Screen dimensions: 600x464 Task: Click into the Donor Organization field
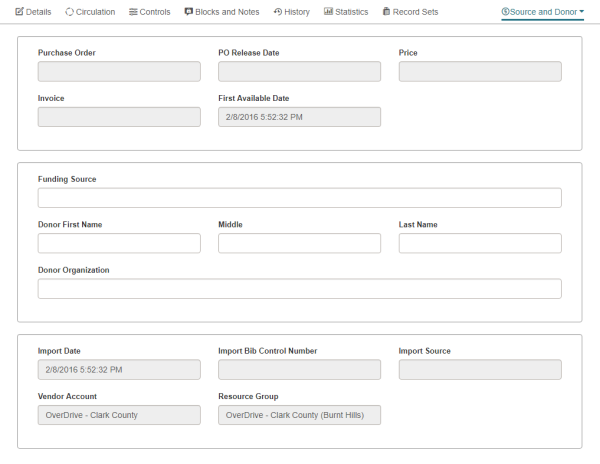[299, 289]
